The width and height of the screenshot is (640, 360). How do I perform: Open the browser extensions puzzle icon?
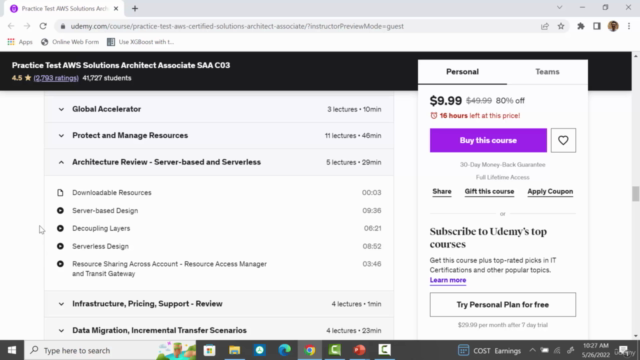580,26
